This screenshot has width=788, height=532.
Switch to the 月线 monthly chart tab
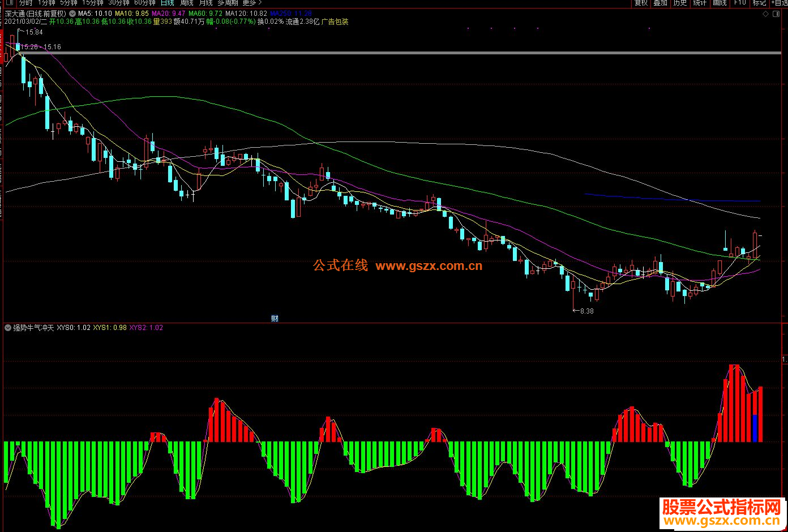(x=206, y=3)
